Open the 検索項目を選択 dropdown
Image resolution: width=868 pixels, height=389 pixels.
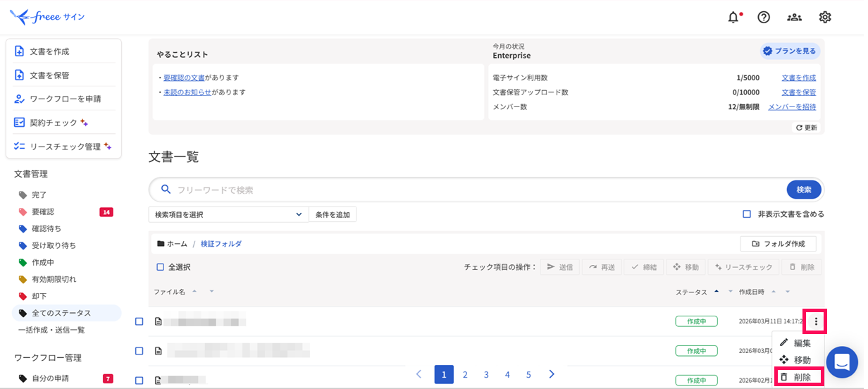point(228,214)
